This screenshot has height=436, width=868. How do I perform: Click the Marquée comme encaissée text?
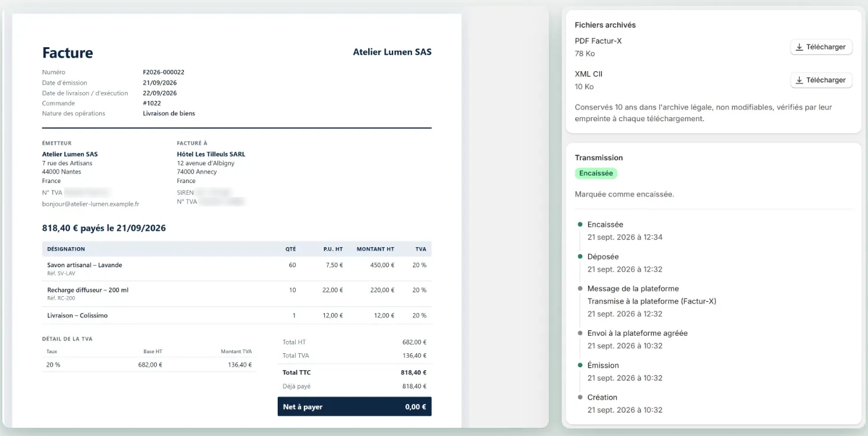(x=624, y=194)
